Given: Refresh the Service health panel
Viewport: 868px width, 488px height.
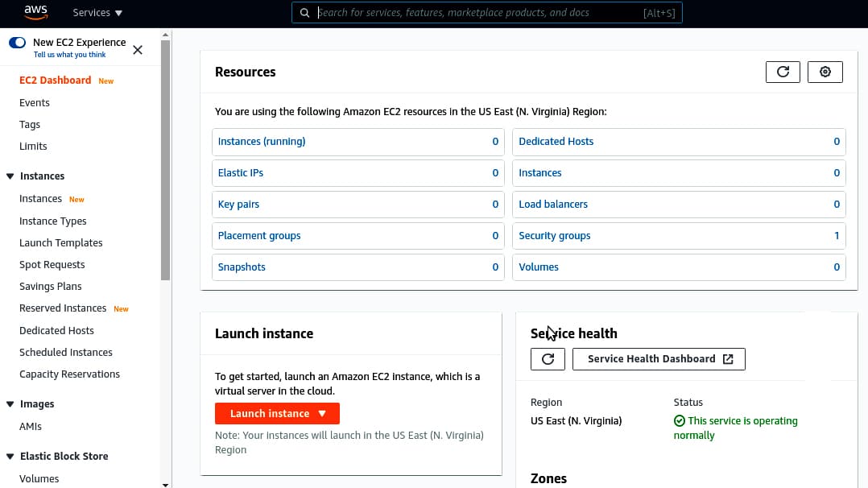Looking at the screenshot, I should point(548,359).
